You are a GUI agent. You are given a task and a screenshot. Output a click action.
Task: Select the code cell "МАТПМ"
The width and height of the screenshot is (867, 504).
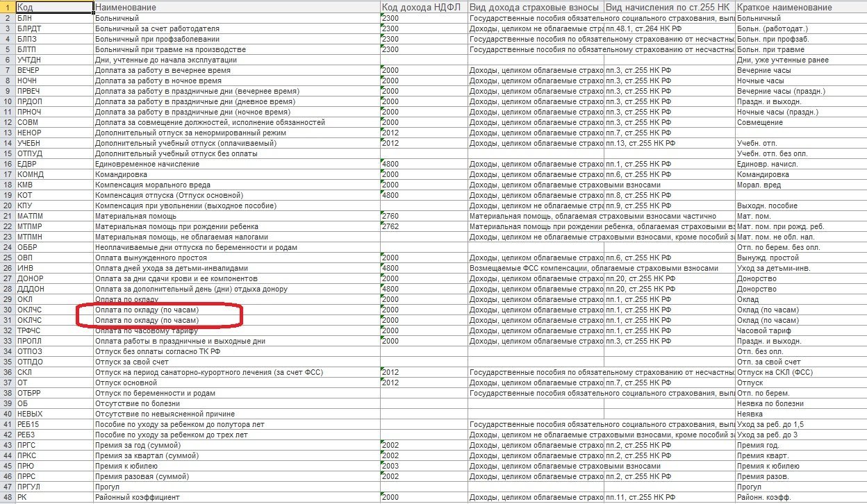(54, 216)
